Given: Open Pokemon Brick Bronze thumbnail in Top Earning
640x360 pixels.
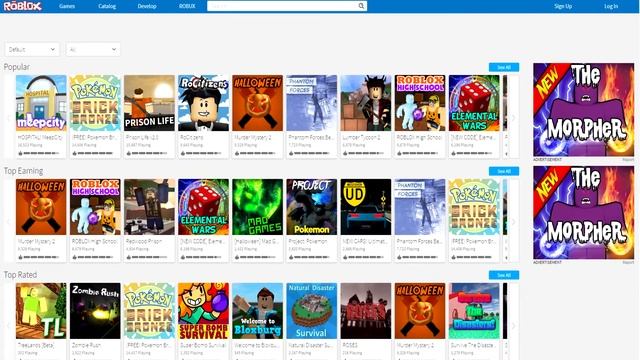Looking at the screenshot, I should 474,207.
